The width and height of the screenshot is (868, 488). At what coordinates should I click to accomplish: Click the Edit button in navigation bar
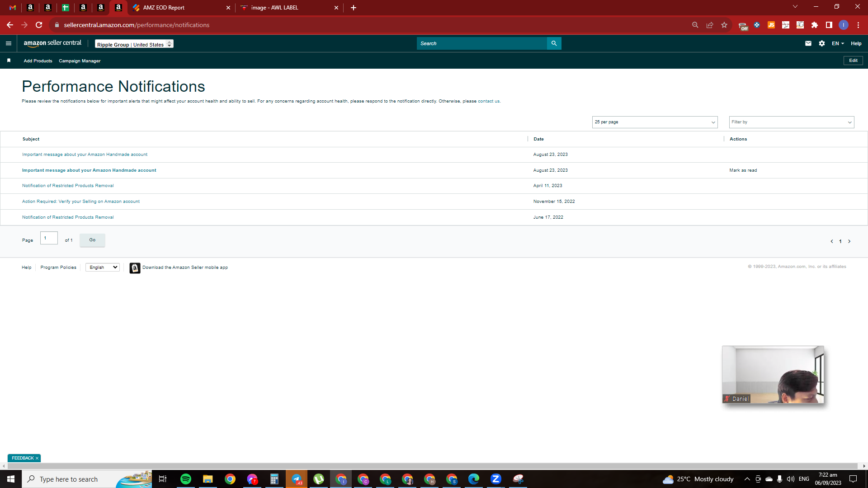tap(853, 61)
